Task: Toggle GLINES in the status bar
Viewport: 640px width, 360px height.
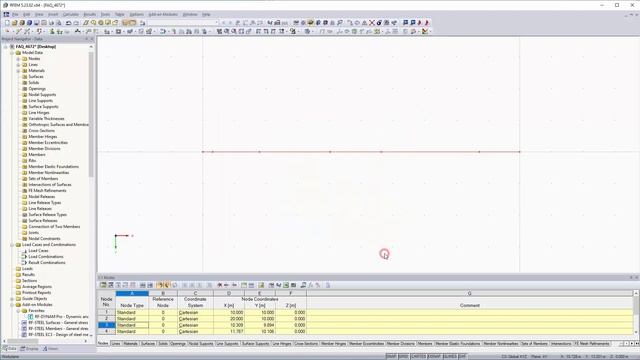Action: pyautogui.click(x=450, y=357)
